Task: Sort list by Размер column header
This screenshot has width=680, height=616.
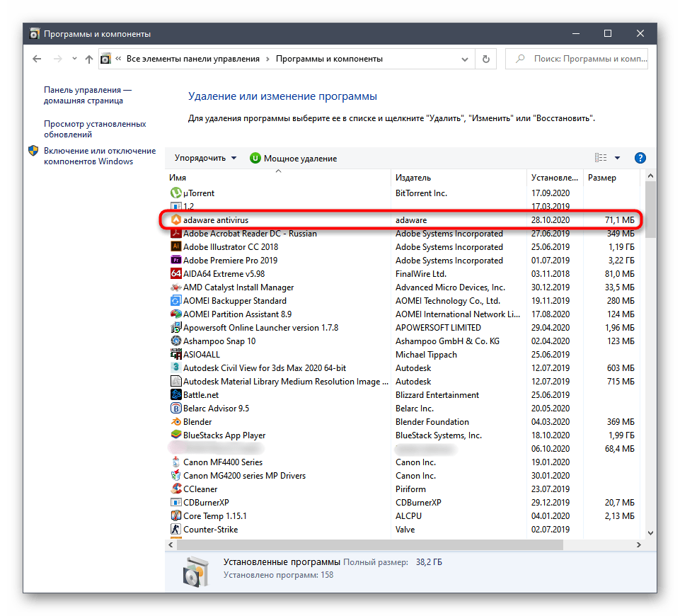Action: [x=611, y=178]
